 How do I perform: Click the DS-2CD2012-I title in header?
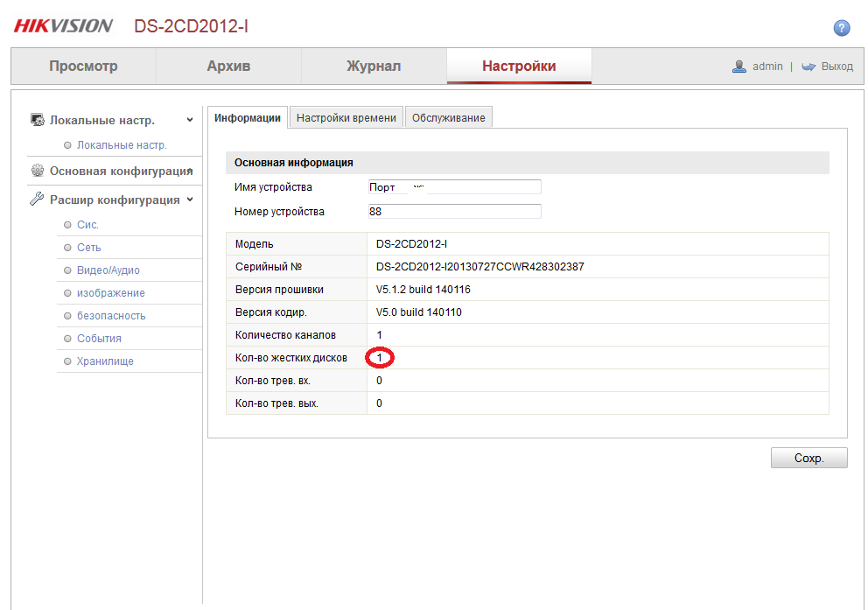tap(191, 26)
